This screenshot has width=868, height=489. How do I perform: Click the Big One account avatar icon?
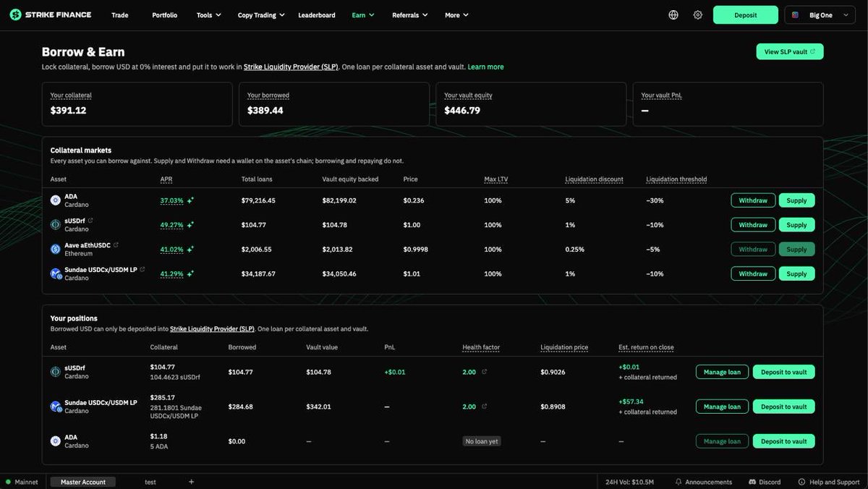tap(796, 14)
